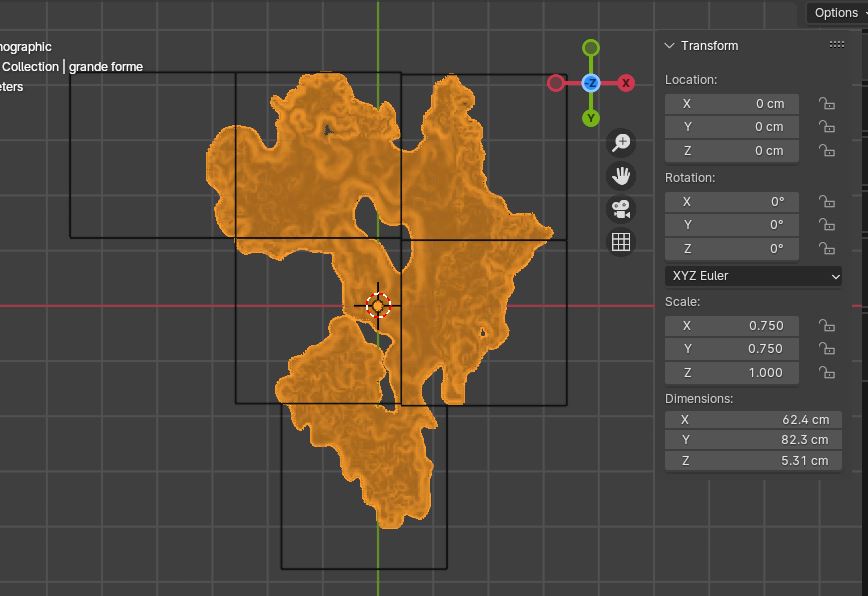Toggle lock for Location X
The image size is (868, 596).
(x=827, y=104)
